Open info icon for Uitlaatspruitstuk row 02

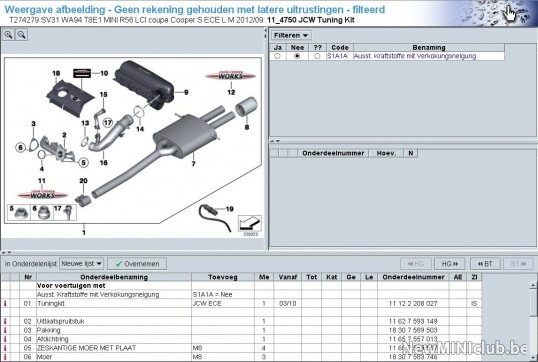5,321
